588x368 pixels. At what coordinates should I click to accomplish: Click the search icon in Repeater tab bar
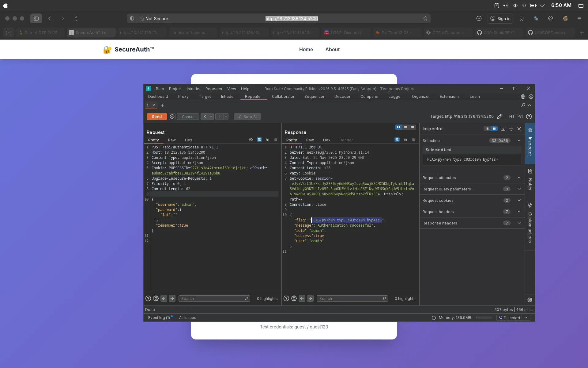[x=523, y=105]
